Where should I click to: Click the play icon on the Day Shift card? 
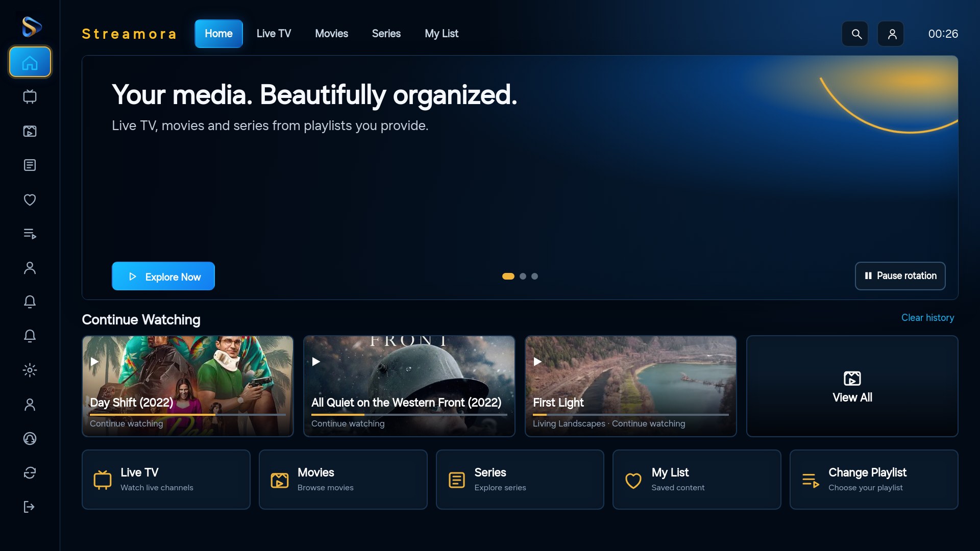coord(94,361)
